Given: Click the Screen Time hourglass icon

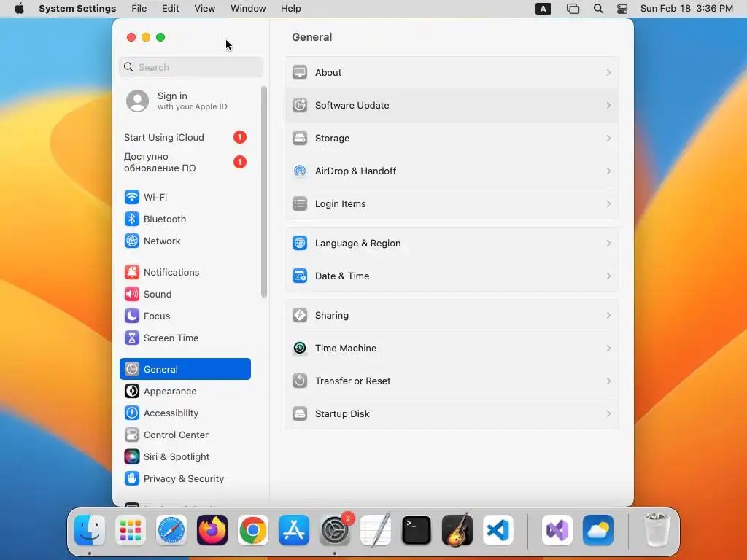Looking at the screenshot, I should [x=132, y=338].
